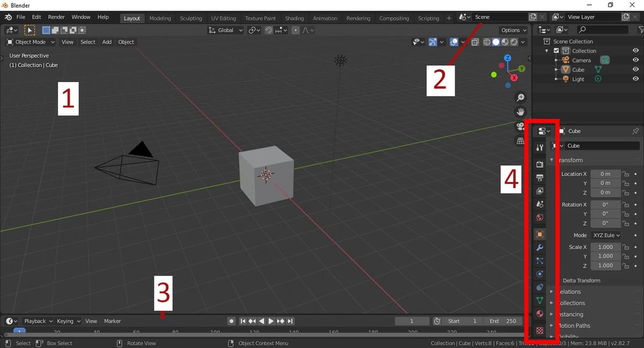This screenshot has width=644, height=348.
Task: Hide Camera using its eye icon
Action: [635, 60]
